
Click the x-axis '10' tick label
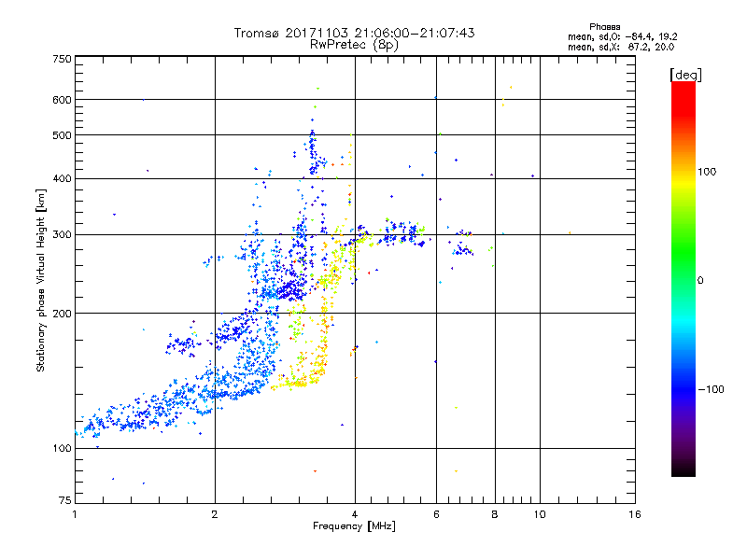pyautogui.click(x=540, y=514)
